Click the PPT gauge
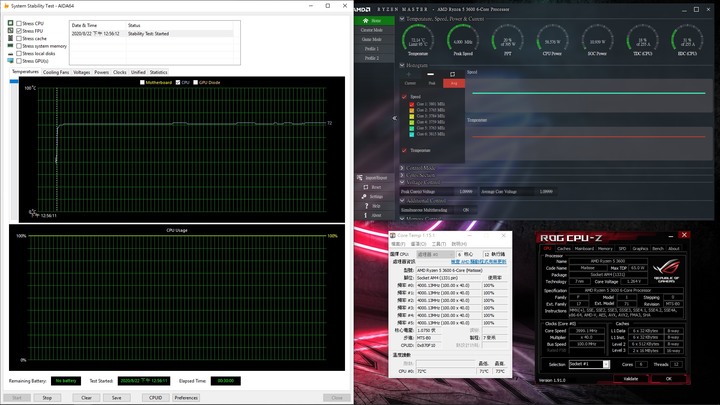Image resolution: width=720 pixels, height=405 pixels. [507, 39]
